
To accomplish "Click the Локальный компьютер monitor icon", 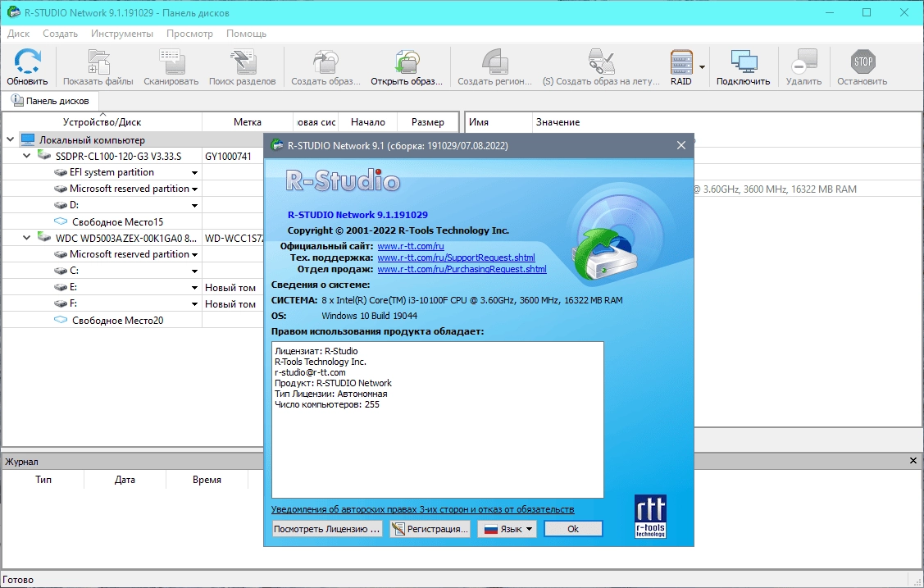I will coord(28,139).
